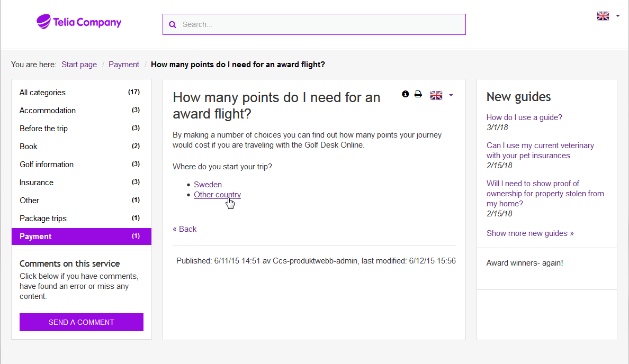Screen dimensions: 629x364
Task: Click the Telia Company logo
Action: point(79,22)
